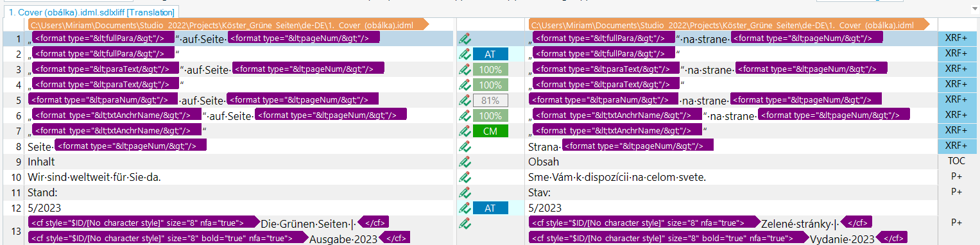
Task: Click the 100% match badge in segment 6
Action: 490,115
